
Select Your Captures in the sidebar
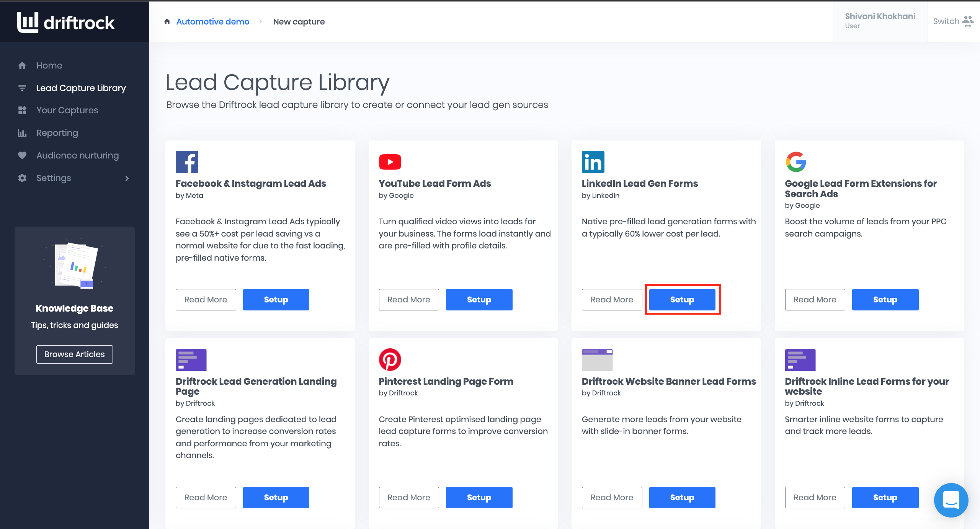coord(67,110)
